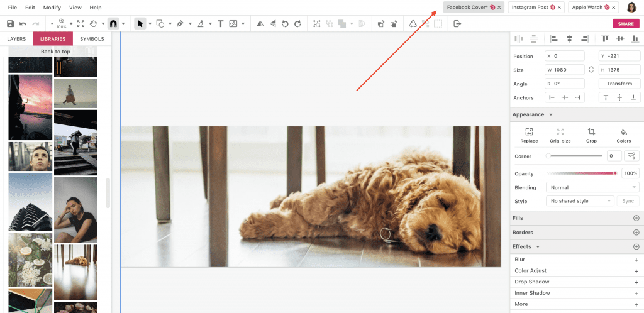
Task: Expand the pen tool dropdown arrow
Action: (x=190, y=24)
